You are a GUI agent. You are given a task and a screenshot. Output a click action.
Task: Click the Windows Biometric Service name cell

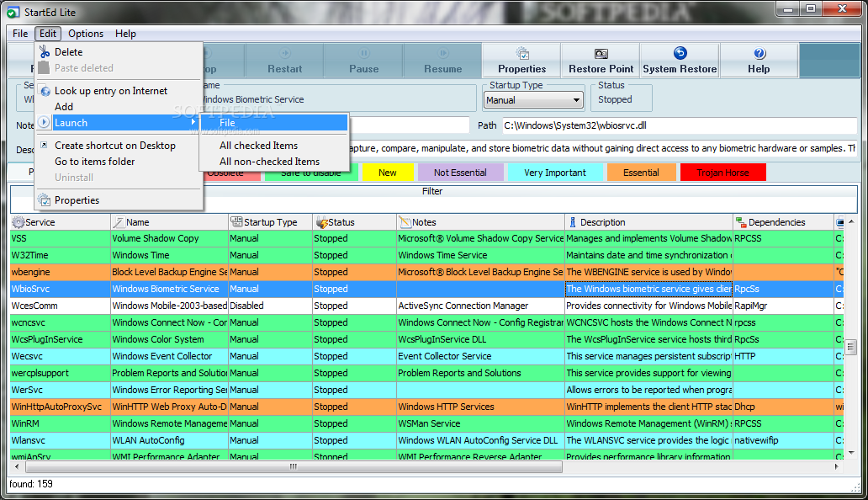(169, 289)
